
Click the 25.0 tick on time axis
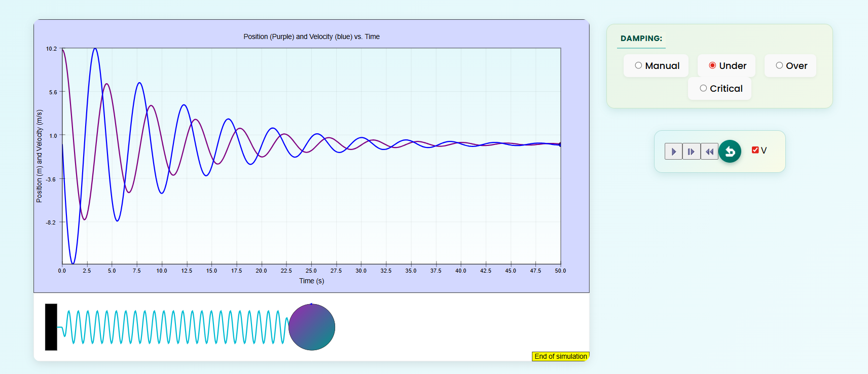click(x=311, y=271)
